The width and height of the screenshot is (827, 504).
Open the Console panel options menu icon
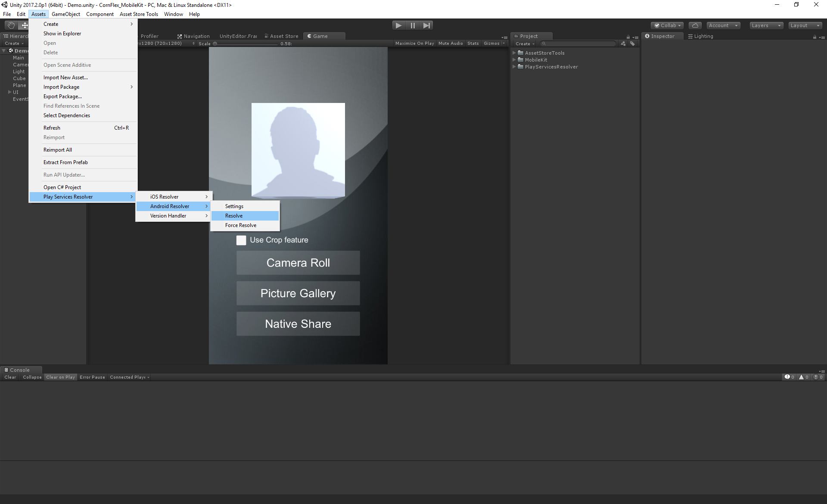[822, 371]
